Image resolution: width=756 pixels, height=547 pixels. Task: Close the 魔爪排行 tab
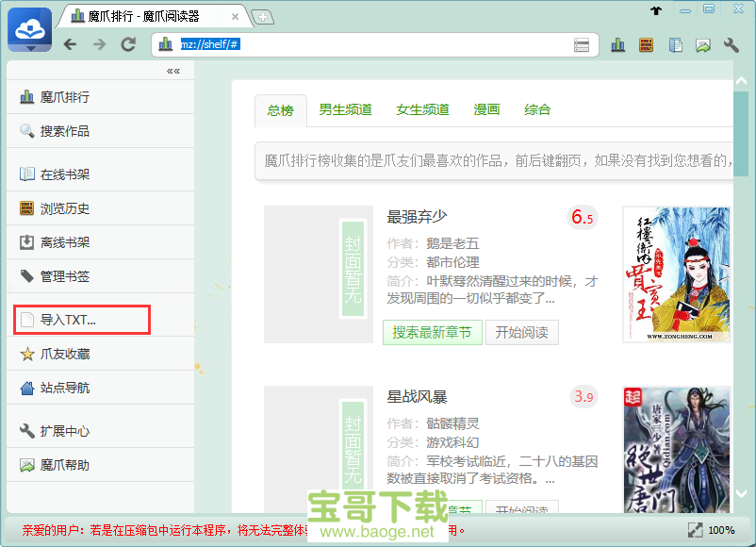(x=235, y=17)
